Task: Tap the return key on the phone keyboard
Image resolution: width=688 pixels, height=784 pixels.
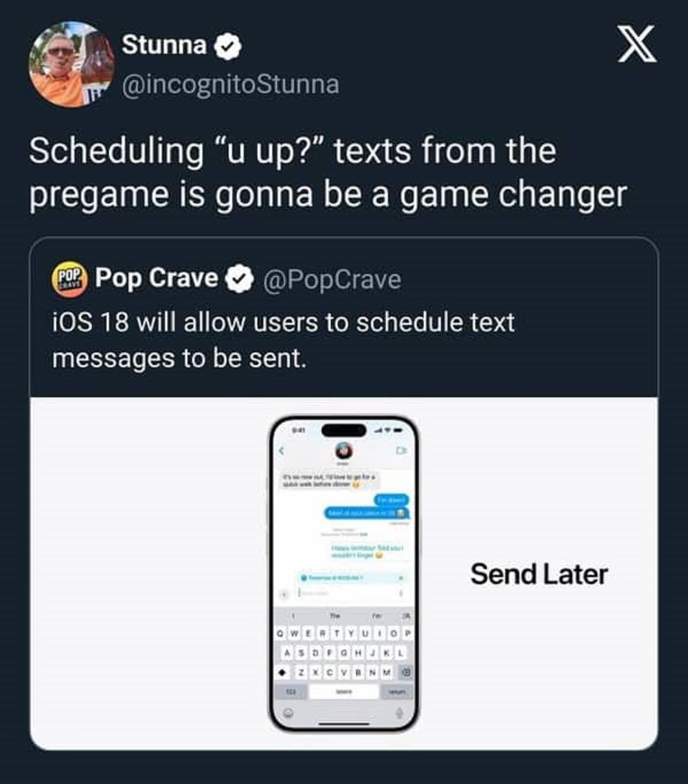Action: pos(397,692)
